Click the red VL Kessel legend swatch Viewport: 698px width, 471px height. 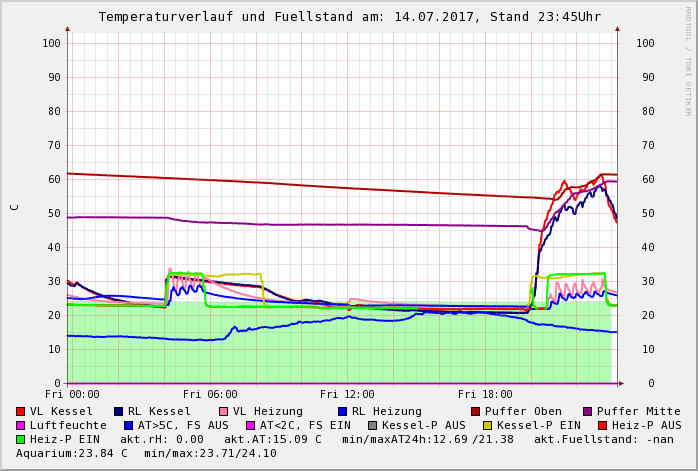[21, 412]
